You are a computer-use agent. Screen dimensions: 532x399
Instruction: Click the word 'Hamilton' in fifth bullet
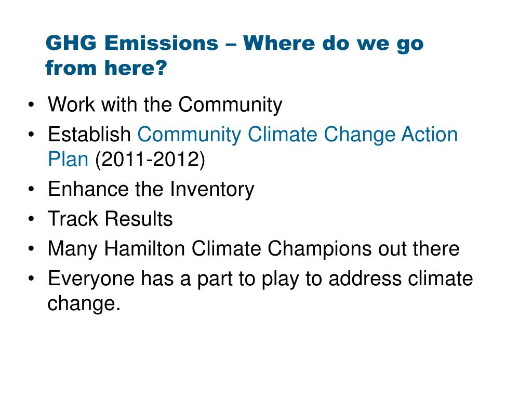click(144, 248)
